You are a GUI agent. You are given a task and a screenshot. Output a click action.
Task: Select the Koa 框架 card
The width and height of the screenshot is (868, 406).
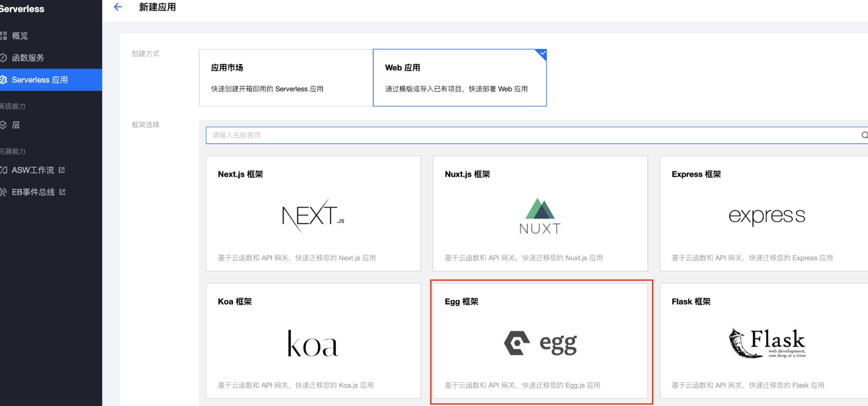(313, 341)
